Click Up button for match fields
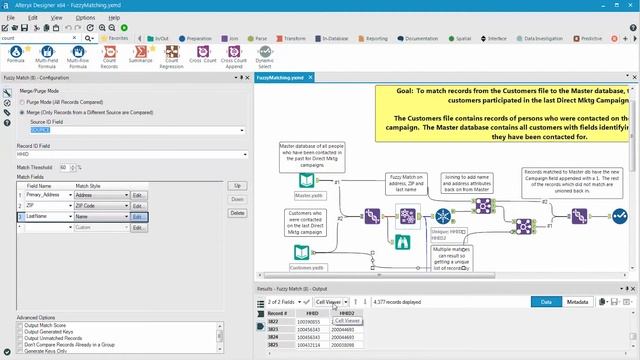The height and width of the screenshot is (360, 640). 237,186
